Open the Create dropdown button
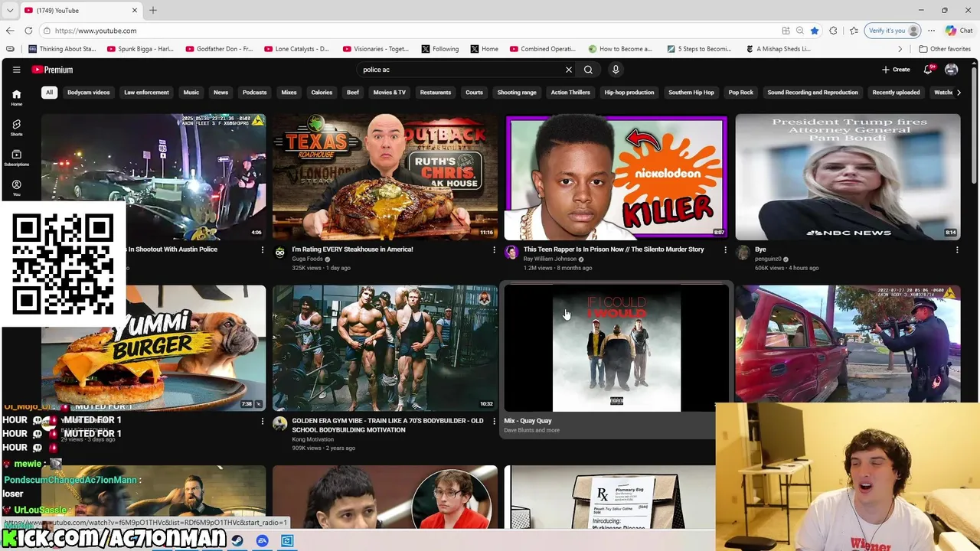 point(896,70)
